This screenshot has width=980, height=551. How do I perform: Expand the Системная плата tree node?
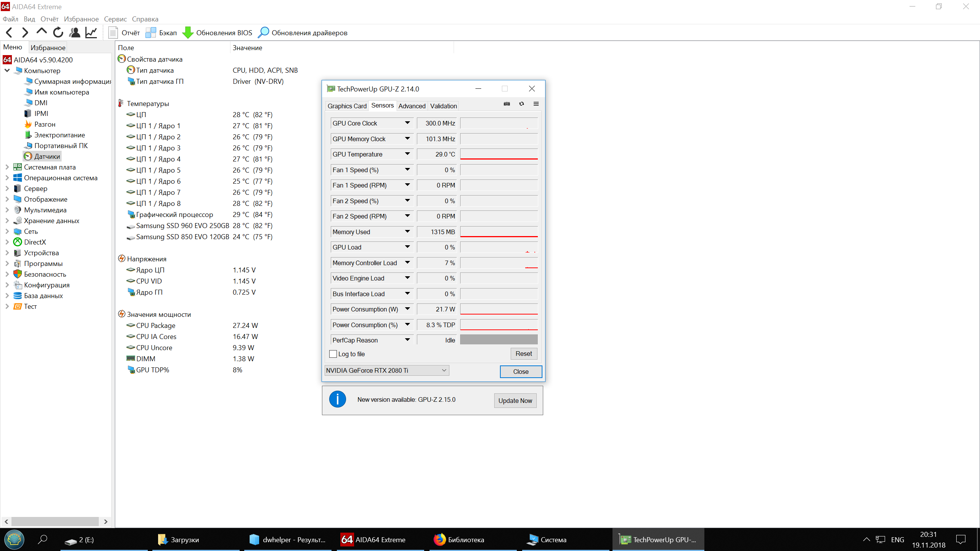point(7,167)
